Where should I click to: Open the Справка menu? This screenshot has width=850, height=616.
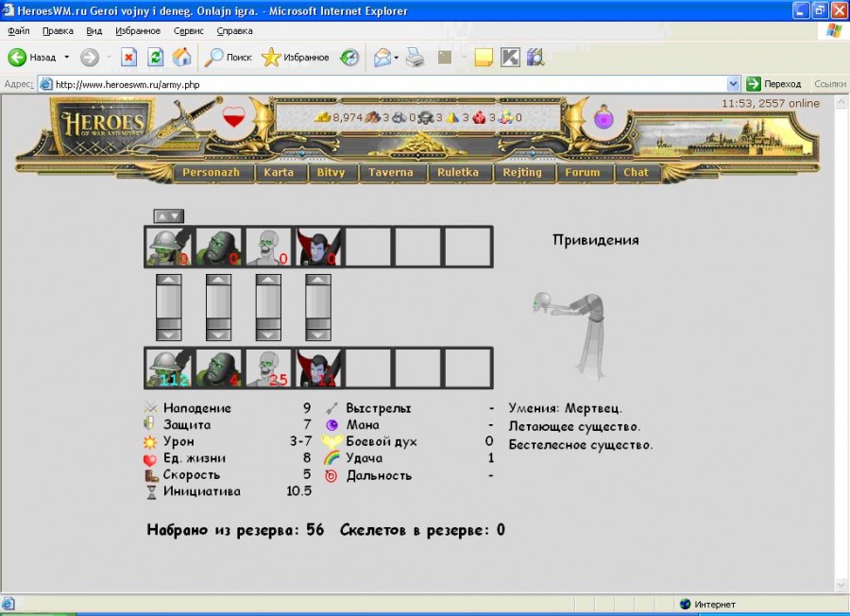[x=235, y=31]
